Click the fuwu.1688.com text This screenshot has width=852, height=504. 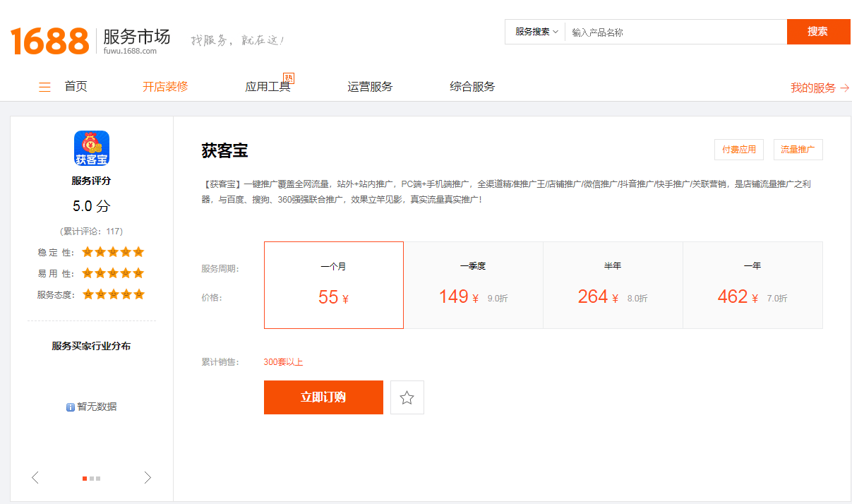(130, 51)
